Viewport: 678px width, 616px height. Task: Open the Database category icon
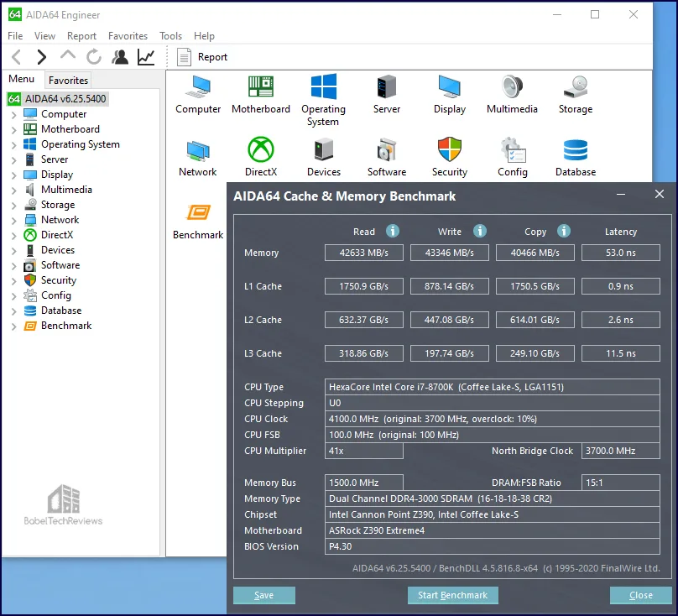coord(576,157)
